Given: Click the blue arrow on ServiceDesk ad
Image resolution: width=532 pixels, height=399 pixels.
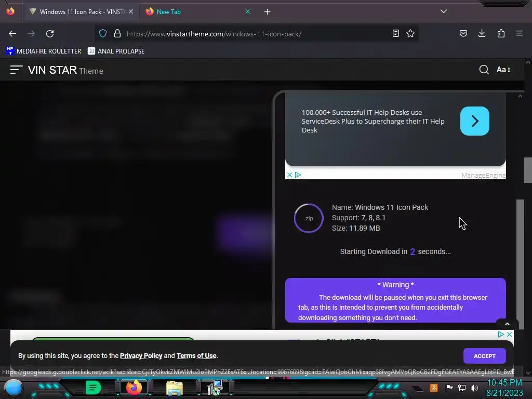Looking at the screenshot, I should pos(475,121).
